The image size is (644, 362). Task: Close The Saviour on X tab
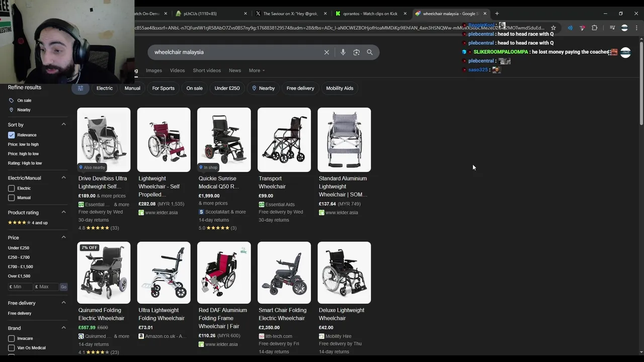[x=326, y=14]
